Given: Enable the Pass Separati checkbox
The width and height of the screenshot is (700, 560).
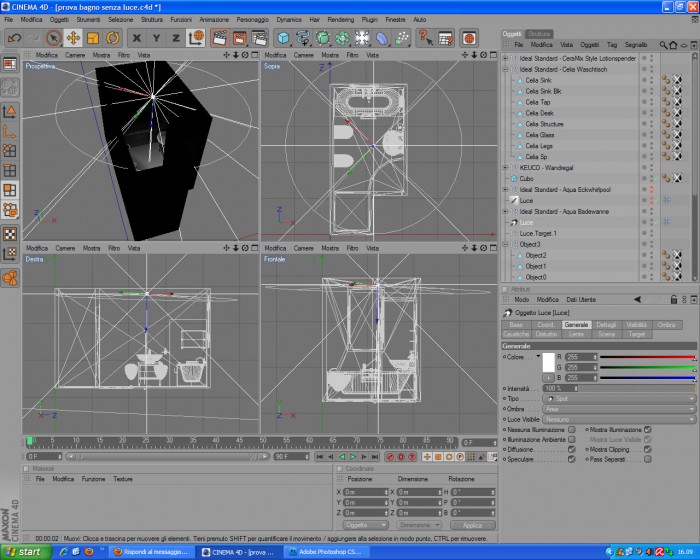Looking at the screenshot, I should coord(648,459).
